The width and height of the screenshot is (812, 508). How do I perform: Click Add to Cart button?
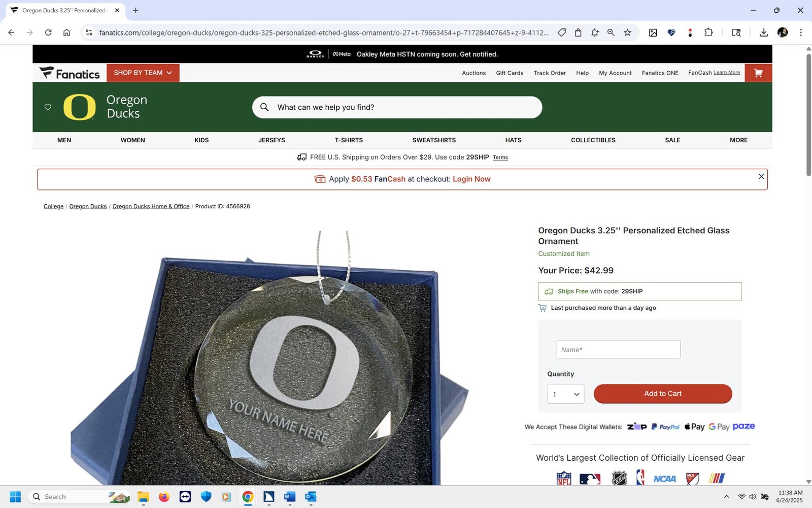(663, 394)
